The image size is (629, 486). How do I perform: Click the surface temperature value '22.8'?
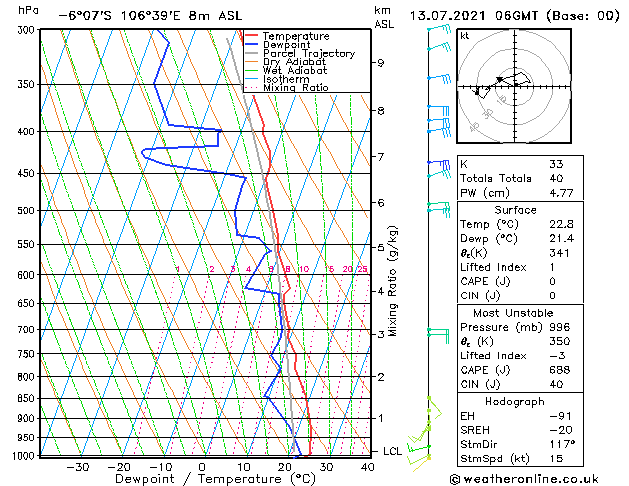(x=561, y=225)
